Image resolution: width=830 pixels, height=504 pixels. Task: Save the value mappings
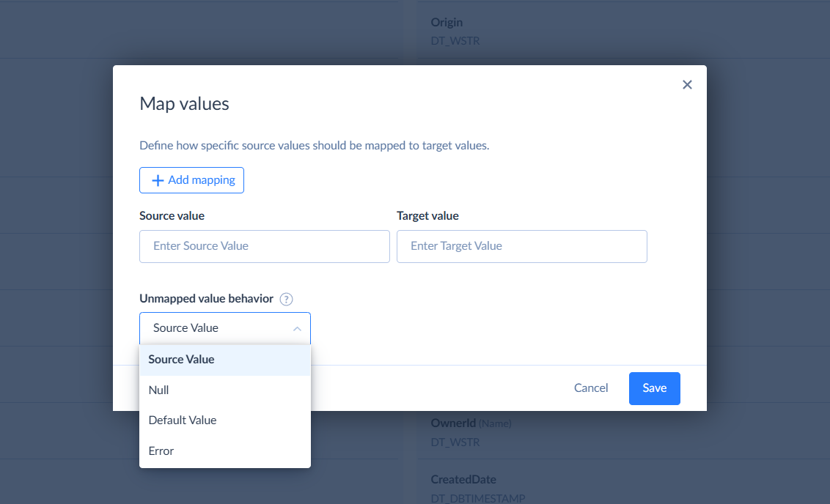click(x=654, y=388)
